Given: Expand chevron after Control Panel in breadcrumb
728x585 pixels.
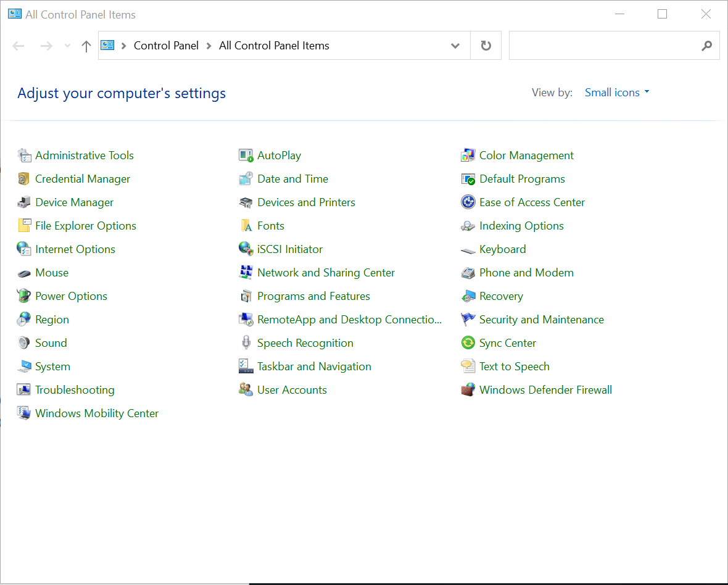Looking at the screenshot, I should point(209,46).
